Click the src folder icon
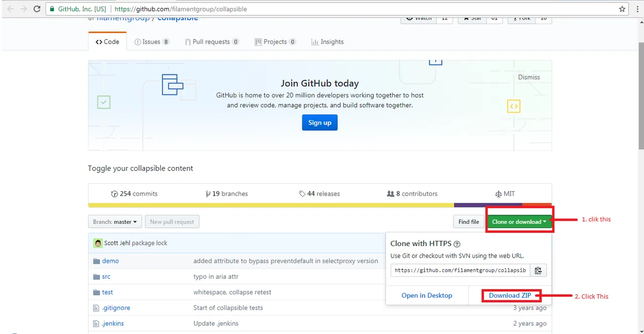Image resolution: width=644 pixels, height=334 pixels. coord(97,277)
